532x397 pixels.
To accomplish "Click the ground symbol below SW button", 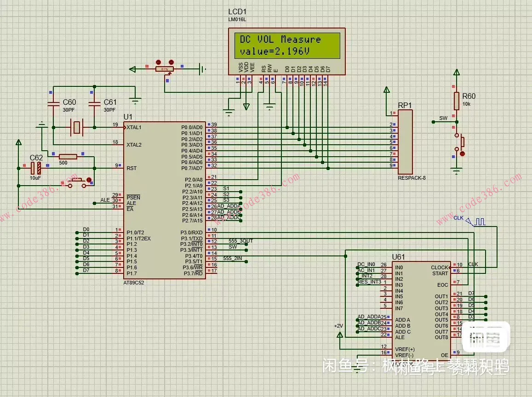I will coord(456,171).
